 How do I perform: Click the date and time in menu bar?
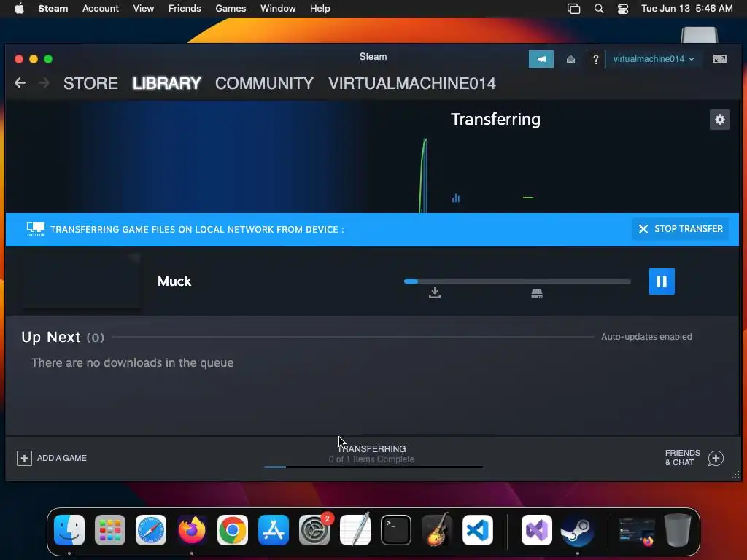tap(687, 9)
